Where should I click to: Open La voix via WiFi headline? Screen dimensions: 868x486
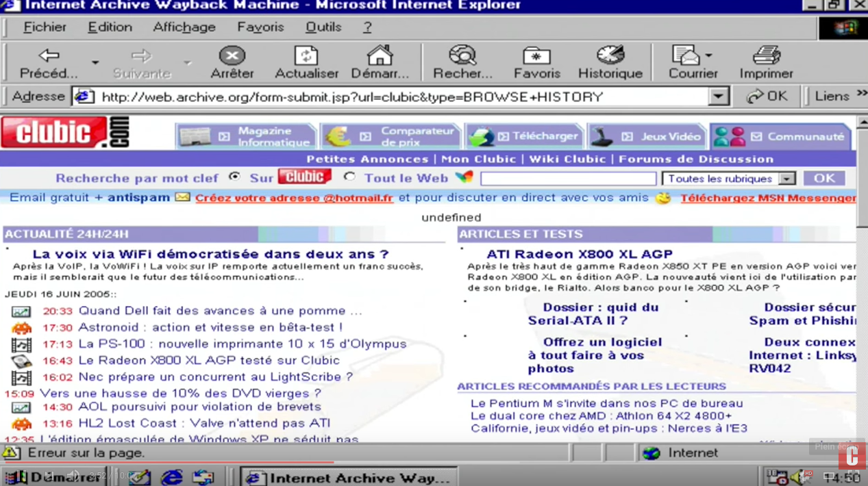pyautogui.click(x=210, y=254)
